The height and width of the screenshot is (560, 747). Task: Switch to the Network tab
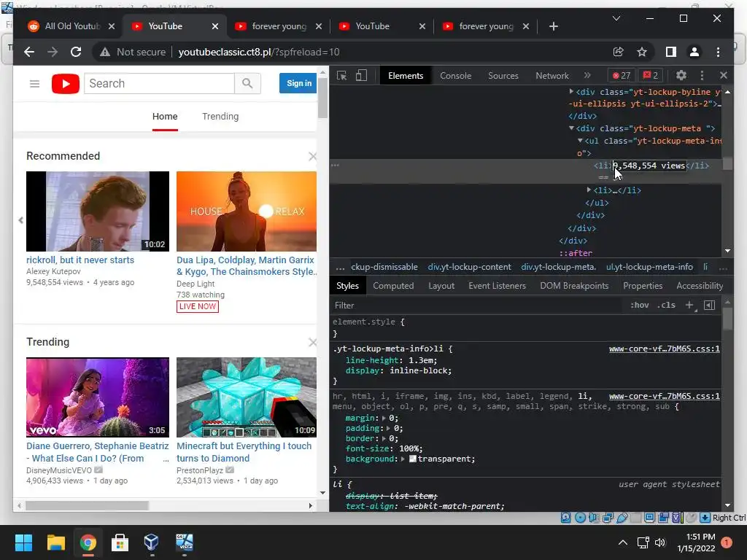tap(551, 76)
